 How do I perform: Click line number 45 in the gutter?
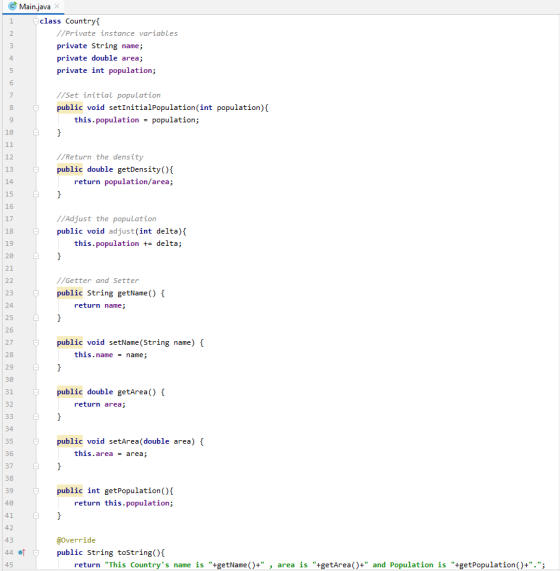(9, 565)
